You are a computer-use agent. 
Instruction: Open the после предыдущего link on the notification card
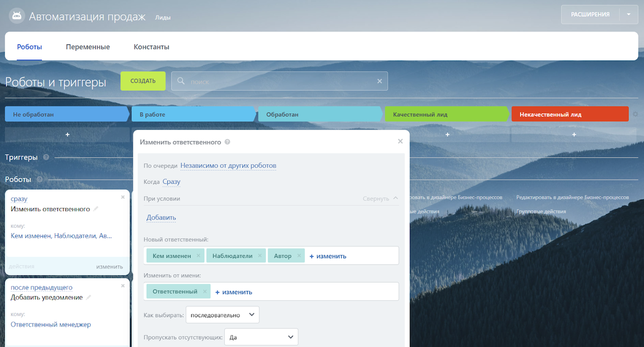(x=41, y=287)
